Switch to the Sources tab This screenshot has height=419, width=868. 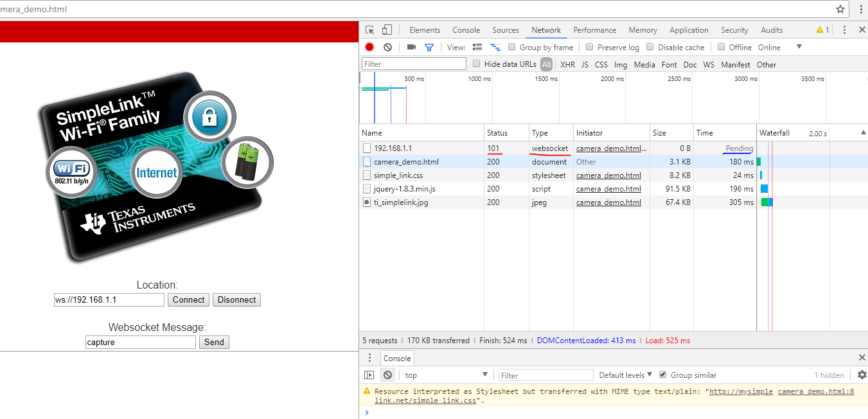coord(506,30)
